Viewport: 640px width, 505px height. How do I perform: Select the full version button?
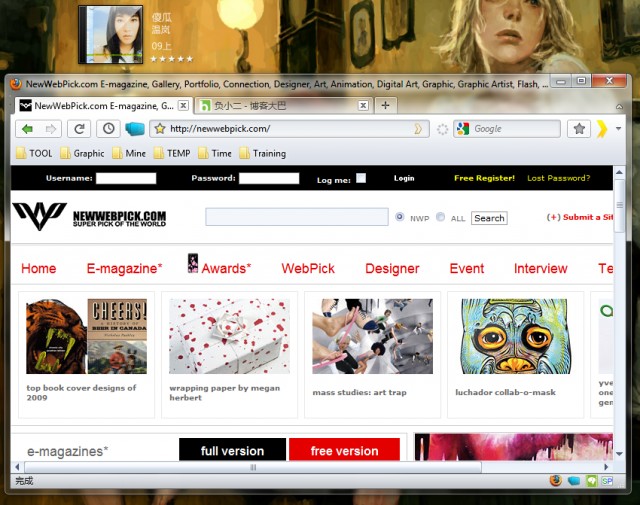(232, 450)
